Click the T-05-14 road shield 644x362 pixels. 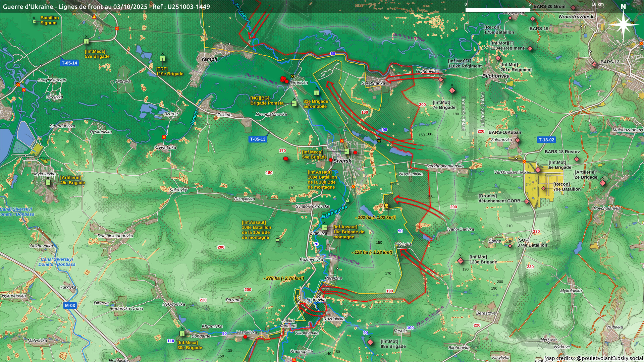[69, 63]
